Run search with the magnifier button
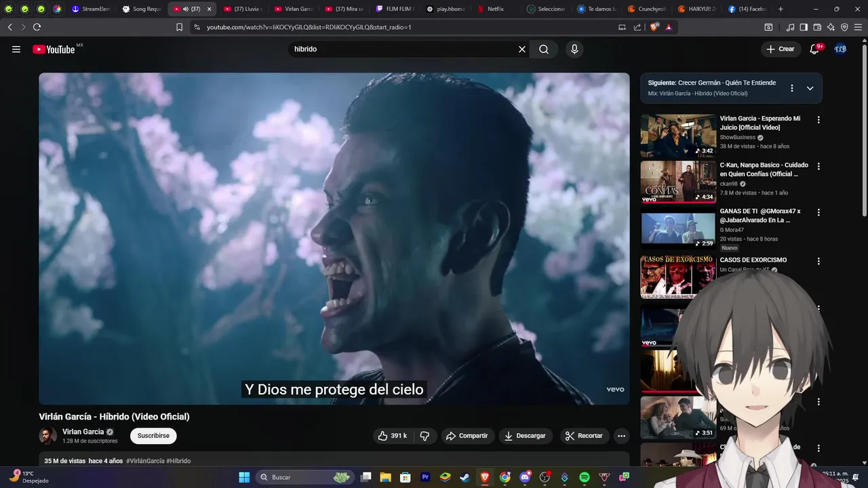 click(x=544, y=49)
